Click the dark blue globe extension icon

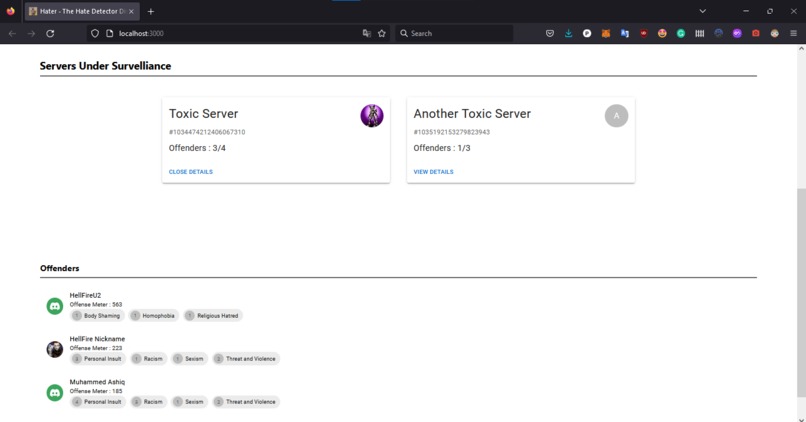719,33
